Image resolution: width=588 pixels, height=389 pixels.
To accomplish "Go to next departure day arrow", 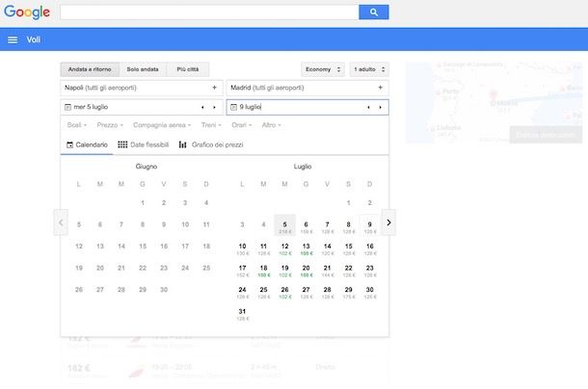I will point(214,107).
